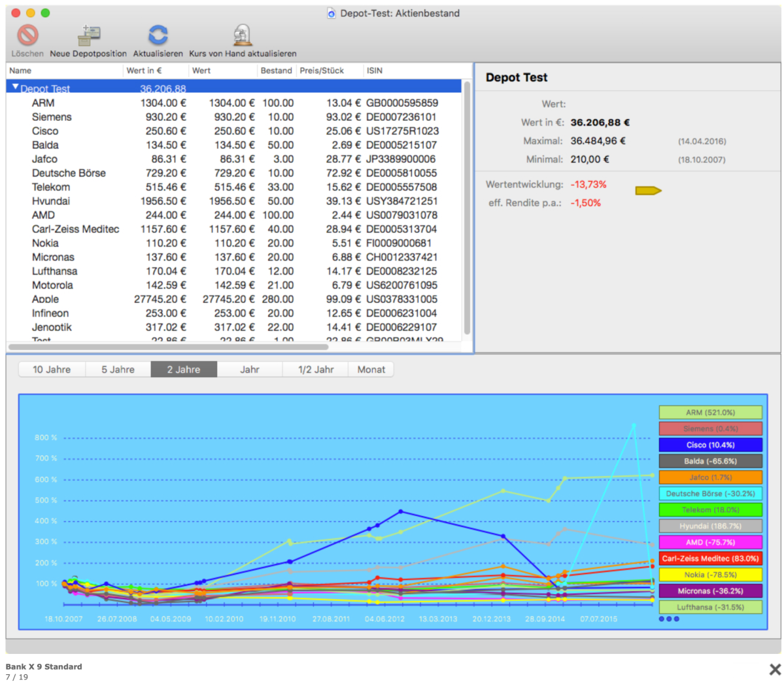Toggle Deutsche Börse (-30.2%) legend entry

coord(711,494)
